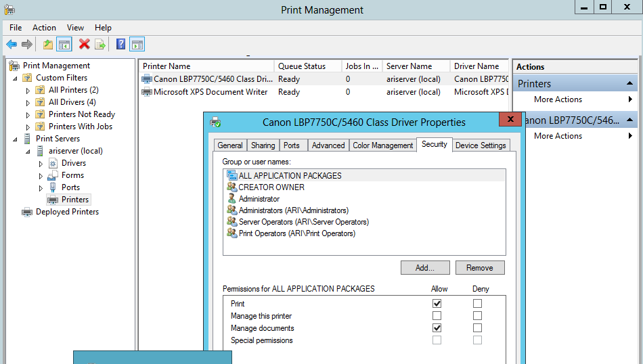643x364 pixels.
Task: Click the Microsoft XPS Document Writer icon
Action: 147,92
